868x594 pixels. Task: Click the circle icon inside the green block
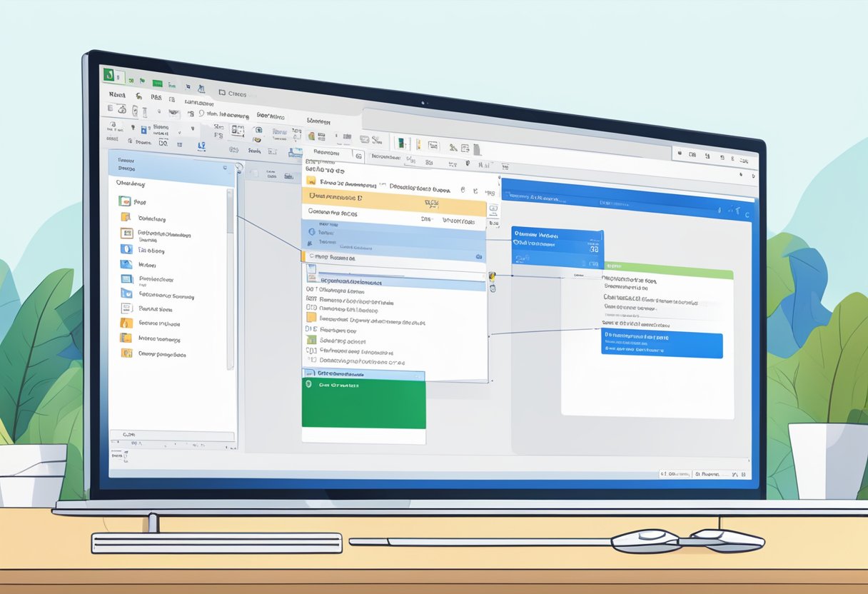(x=309, y=384)
